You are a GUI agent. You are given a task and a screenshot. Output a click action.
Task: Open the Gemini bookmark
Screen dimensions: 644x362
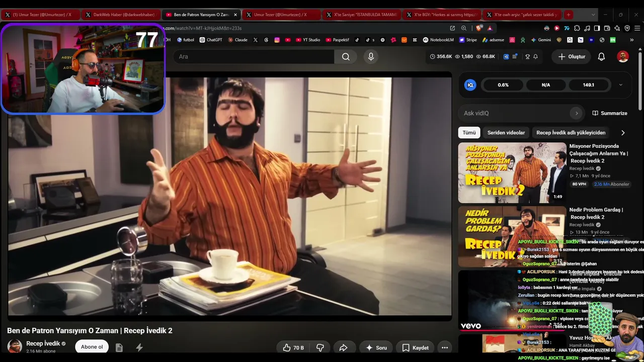coord(541,40)
